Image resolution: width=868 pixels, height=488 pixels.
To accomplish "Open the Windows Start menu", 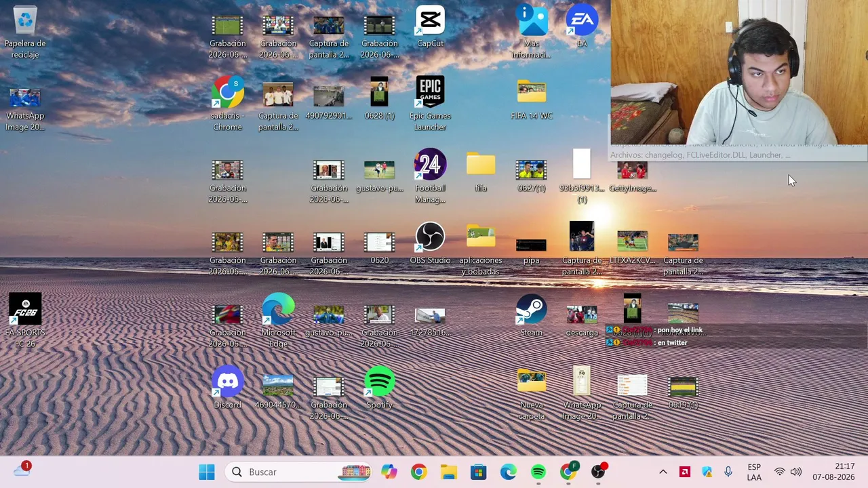I will (207, 472).
